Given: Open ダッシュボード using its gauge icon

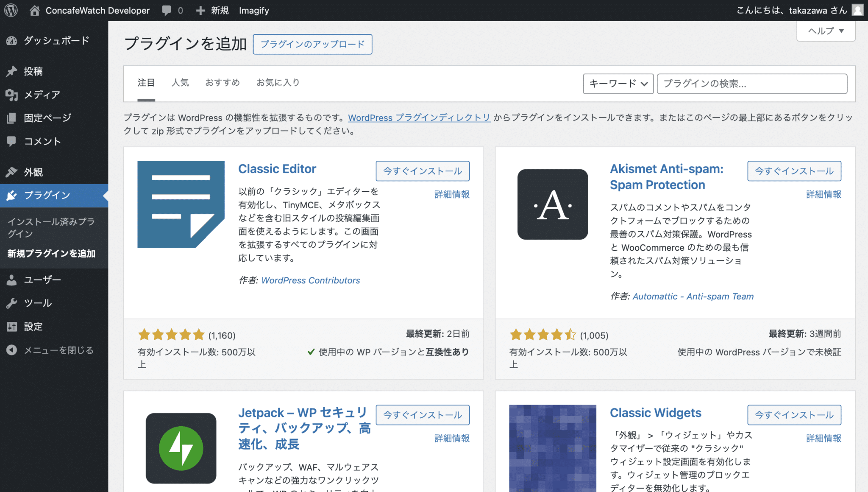Looking at the screenshot, I should [12, 40].
